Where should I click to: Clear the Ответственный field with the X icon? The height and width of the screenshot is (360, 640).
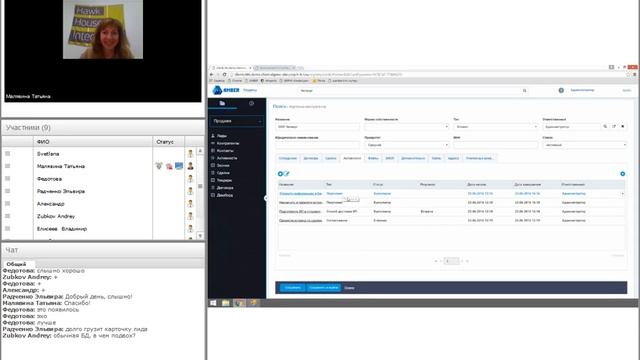pyautogui.click(x=622, y=127)
